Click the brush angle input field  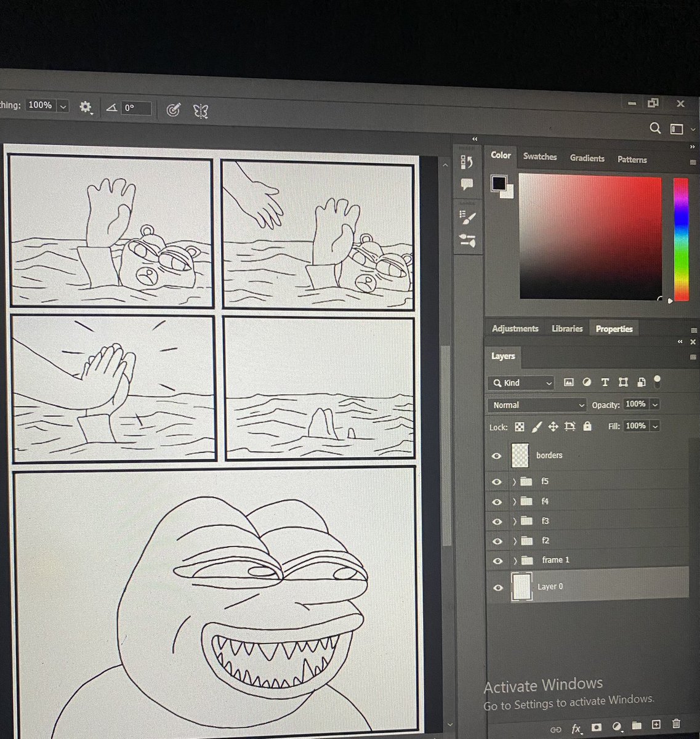click(136, 108)
